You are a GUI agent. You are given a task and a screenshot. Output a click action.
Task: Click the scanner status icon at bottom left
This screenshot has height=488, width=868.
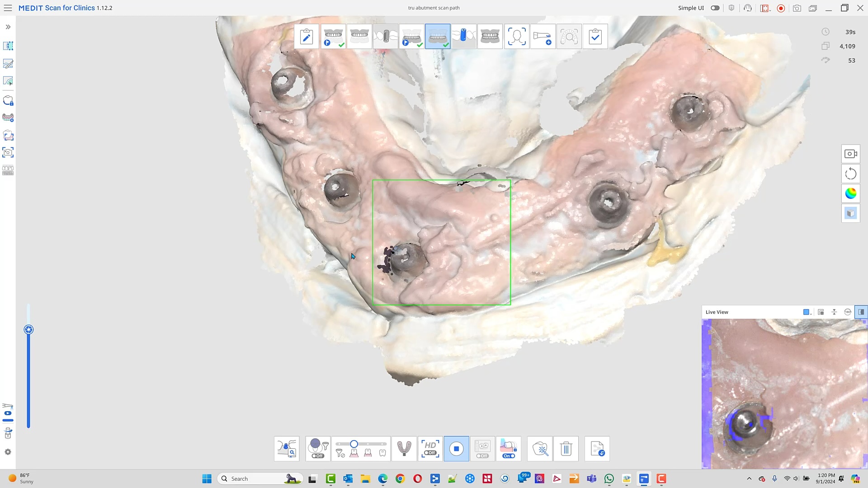8,412
